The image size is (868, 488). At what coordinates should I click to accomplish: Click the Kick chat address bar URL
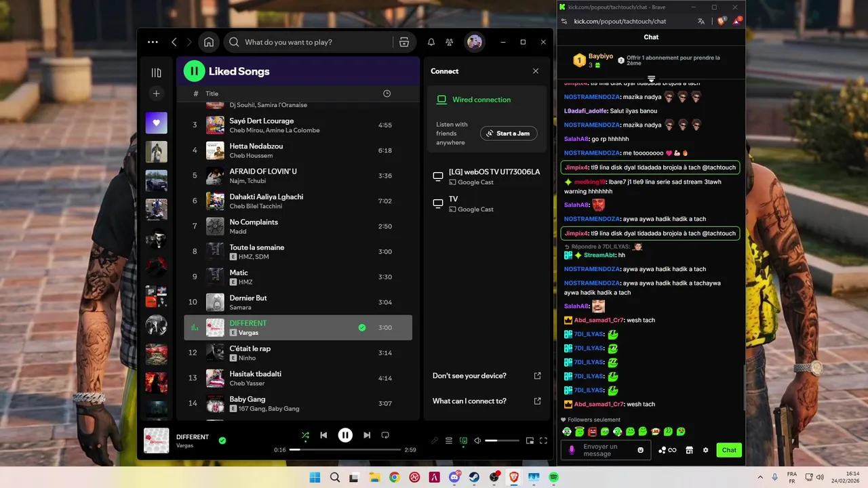pyautogui.click(x=620, y=21)
